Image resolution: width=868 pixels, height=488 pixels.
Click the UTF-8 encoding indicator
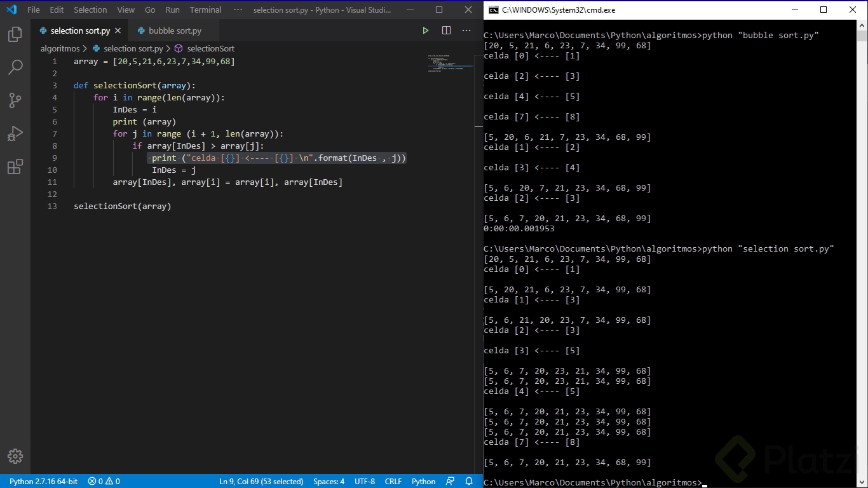pyautogui.click(x=364, y=481)
